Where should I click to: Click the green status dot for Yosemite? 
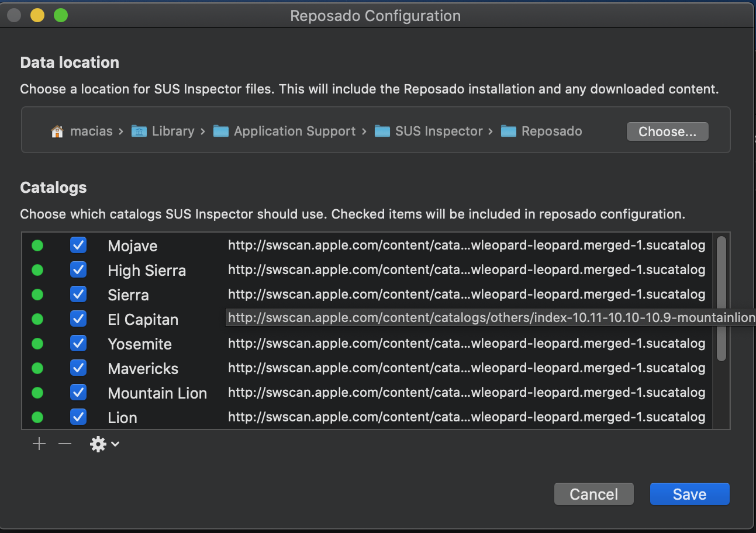coord(37,344)
